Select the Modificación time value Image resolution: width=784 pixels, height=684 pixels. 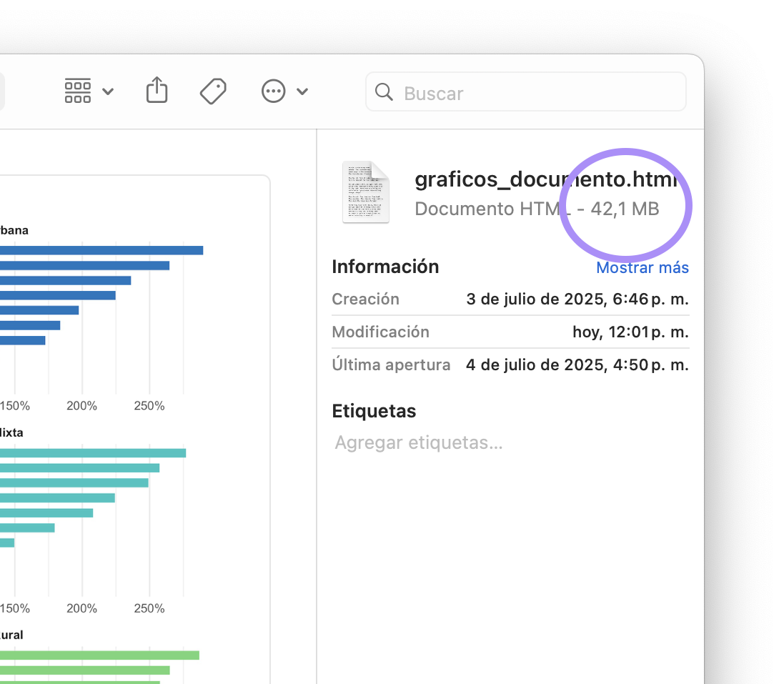click(630, 332)
